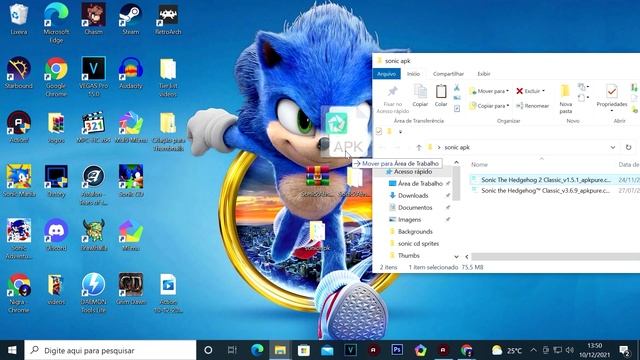Expand the Propriedades dropdown arrow
Screen dimensions: 640x360
[x=611, y=111]
